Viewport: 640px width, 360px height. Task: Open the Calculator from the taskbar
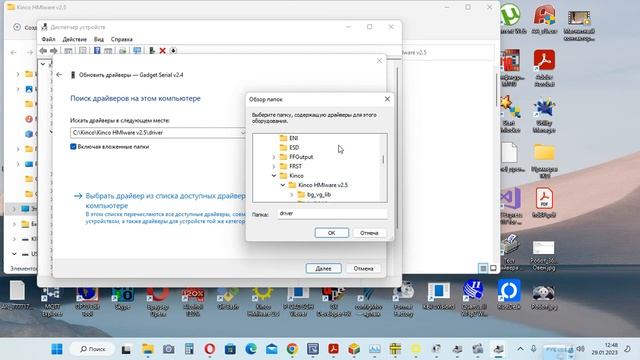pyautogui.click(x=189, y=349)
